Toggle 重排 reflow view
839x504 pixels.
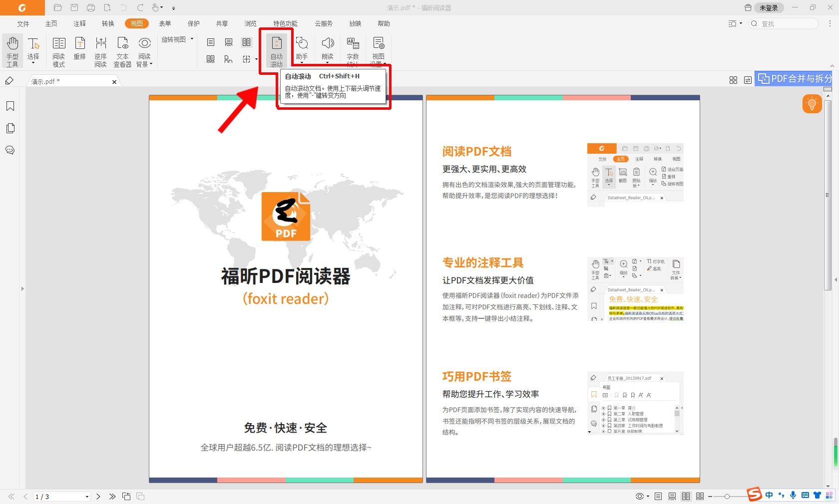(79, 50)
